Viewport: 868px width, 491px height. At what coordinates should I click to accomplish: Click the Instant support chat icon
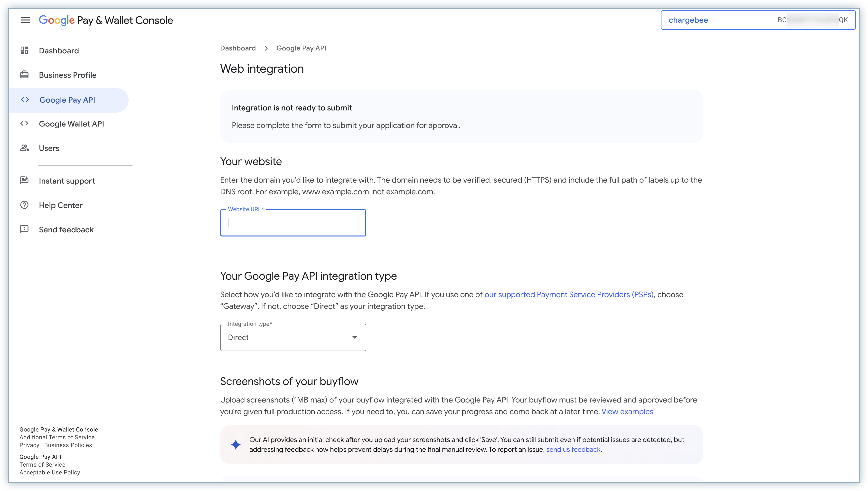coord(24,180)
